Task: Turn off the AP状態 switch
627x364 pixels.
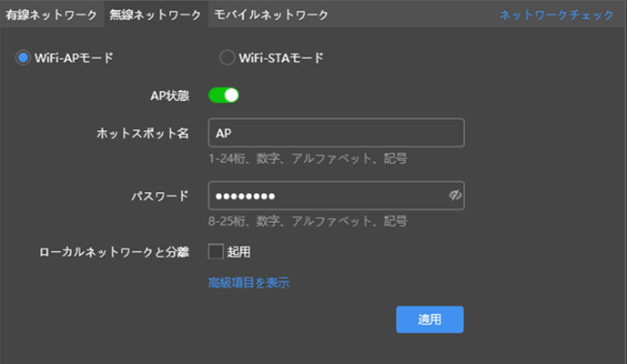Action: click(x=224, y=95)
